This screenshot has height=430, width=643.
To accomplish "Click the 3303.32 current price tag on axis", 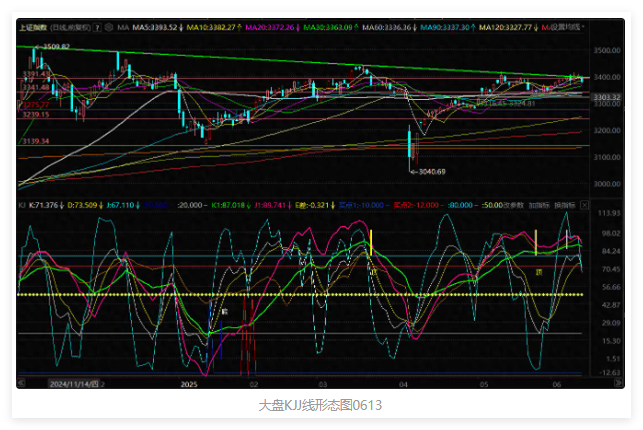I will (x=607, y=97).
